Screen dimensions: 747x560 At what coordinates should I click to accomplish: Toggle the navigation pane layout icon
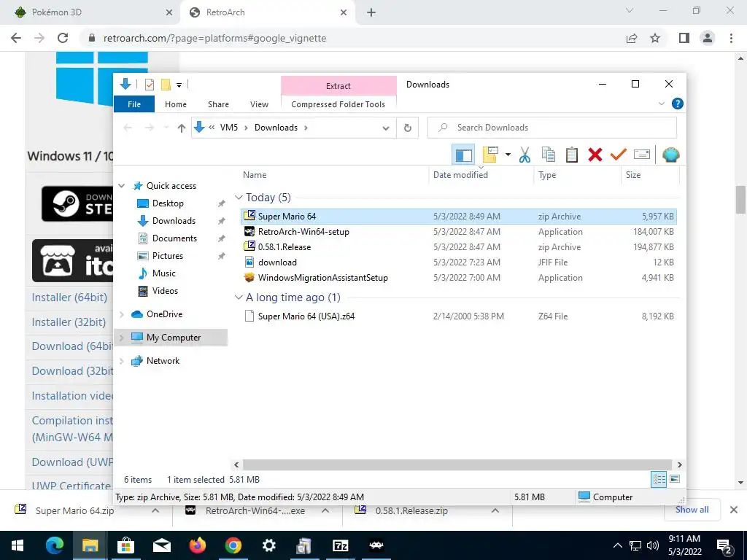463,155
